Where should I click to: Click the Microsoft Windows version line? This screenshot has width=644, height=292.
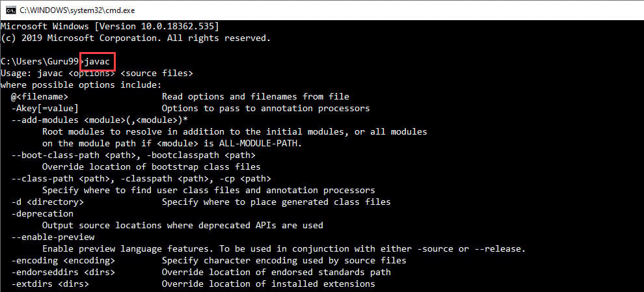[110, 26]
